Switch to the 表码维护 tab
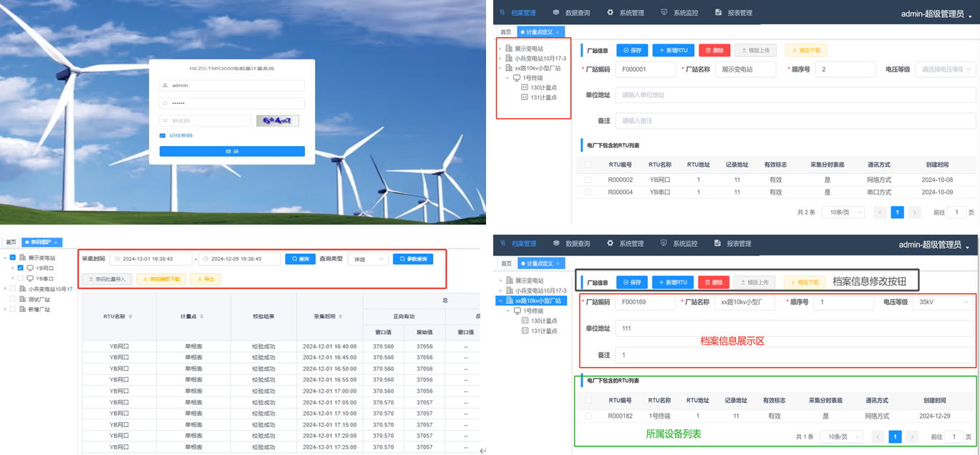This screenshot has width=980, height=455. (39, 243)
